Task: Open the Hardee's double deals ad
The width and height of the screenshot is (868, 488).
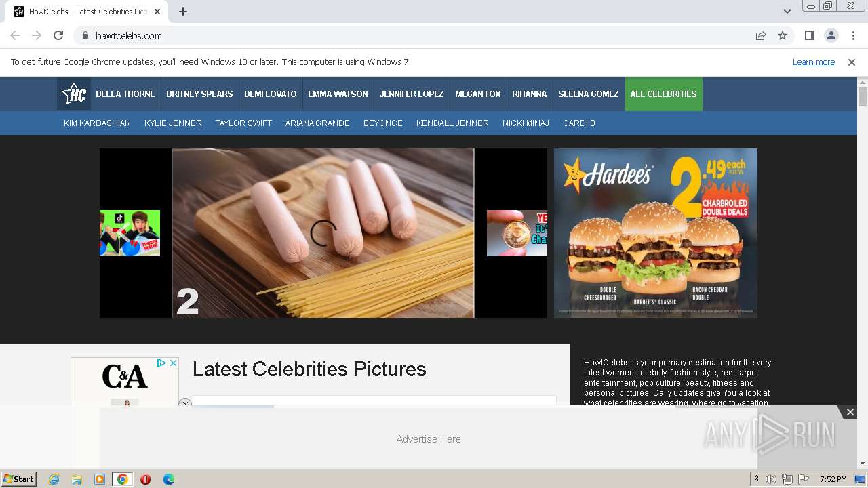Action: click(656, 233)
